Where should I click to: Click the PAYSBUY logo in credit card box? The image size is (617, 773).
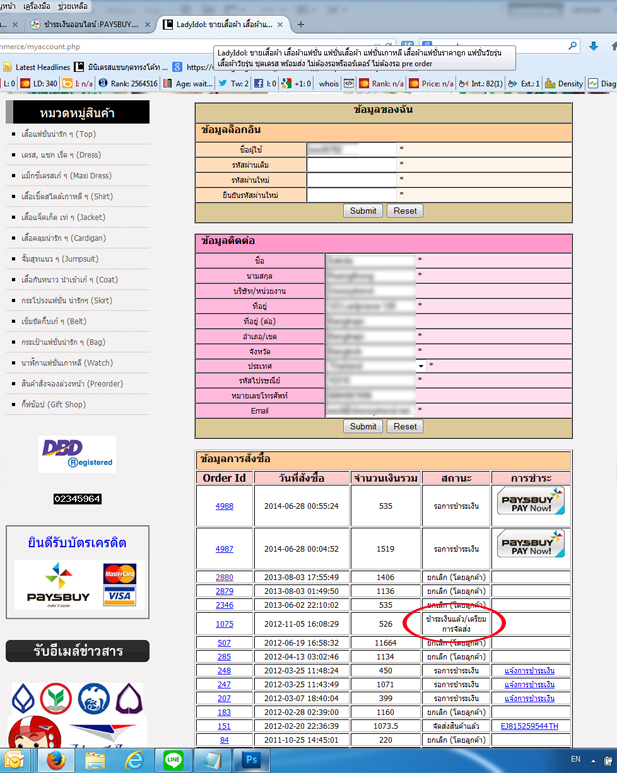58,585
